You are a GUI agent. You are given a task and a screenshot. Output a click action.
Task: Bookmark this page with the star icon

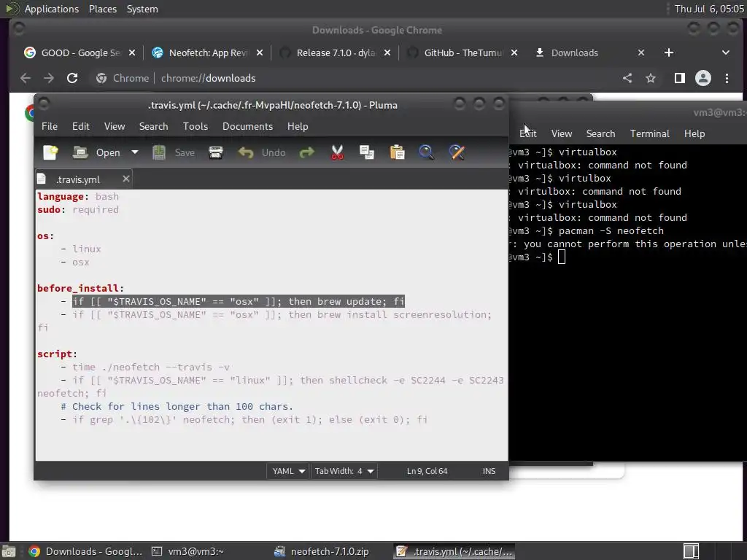(x=651, y=78)
